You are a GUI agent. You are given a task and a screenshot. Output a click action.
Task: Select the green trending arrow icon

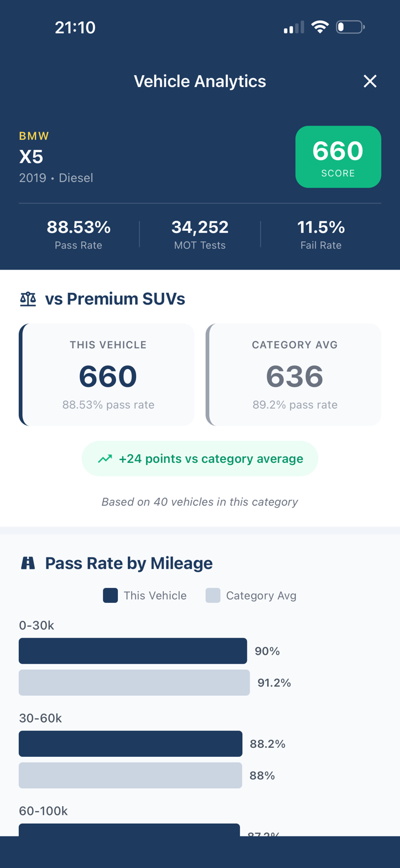tap(105, 458)
